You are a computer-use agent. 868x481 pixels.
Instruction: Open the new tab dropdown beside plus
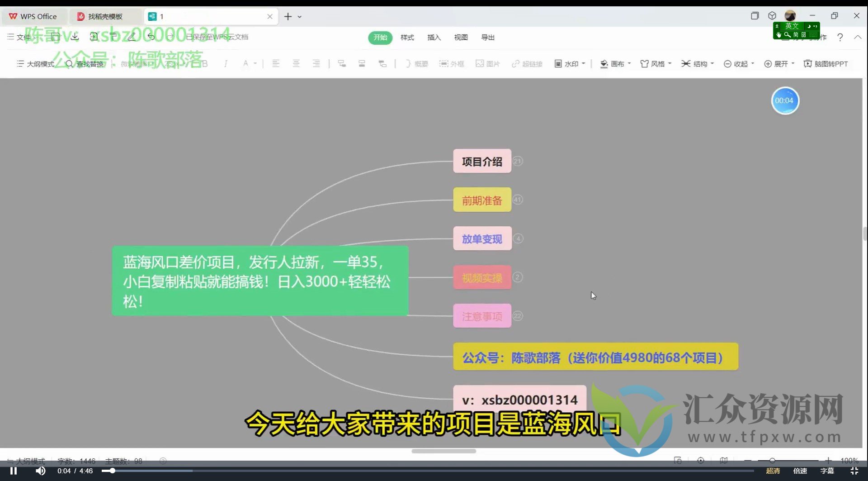[x=299, y=16]
